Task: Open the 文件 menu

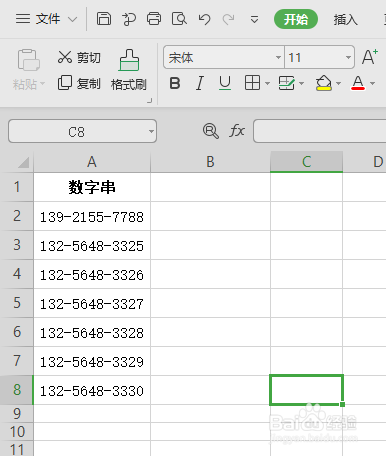Action: (38, 19)
